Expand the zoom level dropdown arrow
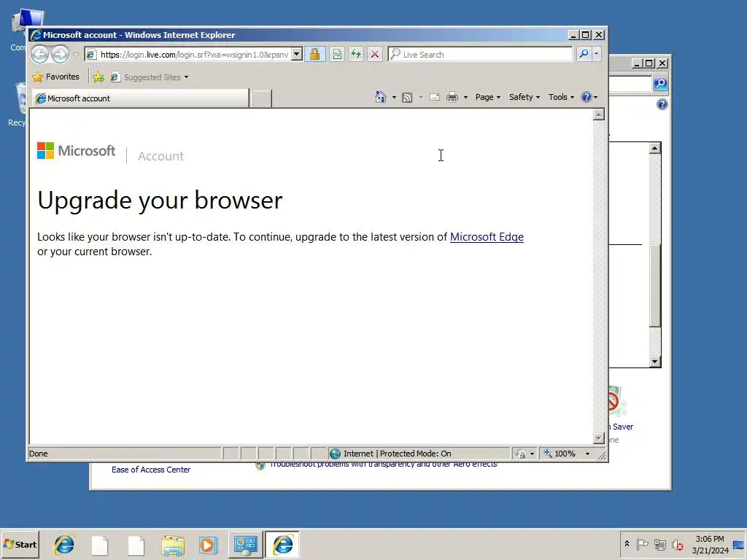Screen dimensions: 747x560 (x=587, y=454)
